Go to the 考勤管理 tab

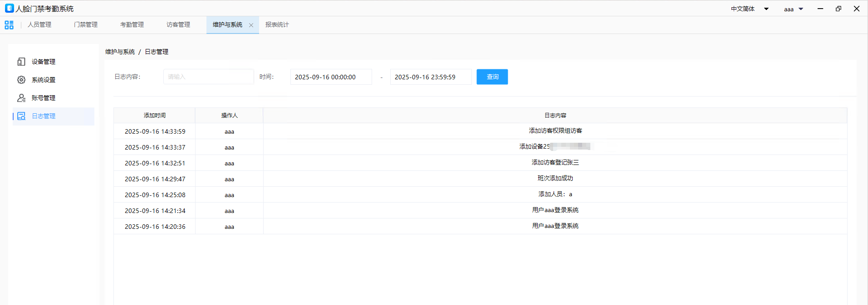click(x=132, y=25)
